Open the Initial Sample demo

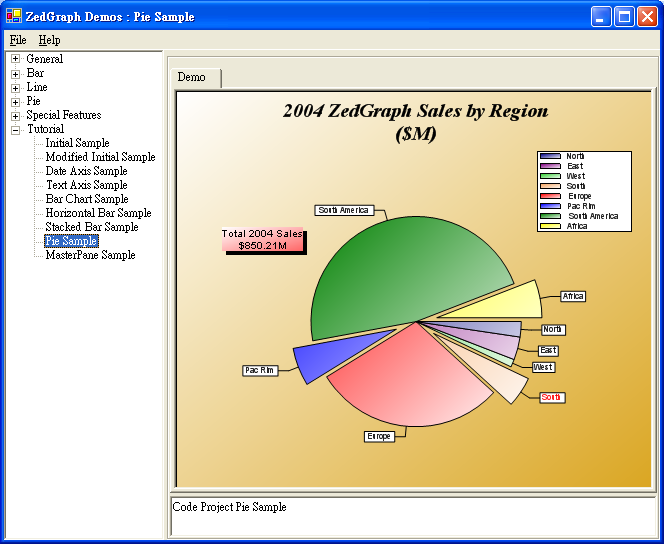[x=77, y=143]
